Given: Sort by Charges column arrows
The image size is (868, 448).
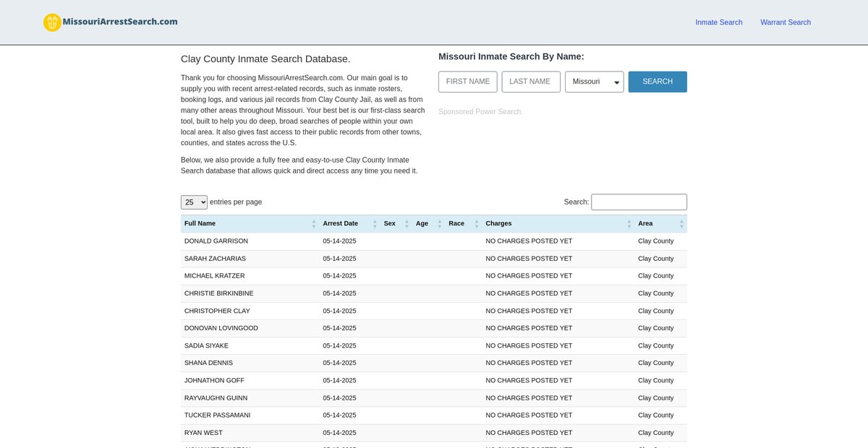Looking at the screenshot, I should pos(629,224).
